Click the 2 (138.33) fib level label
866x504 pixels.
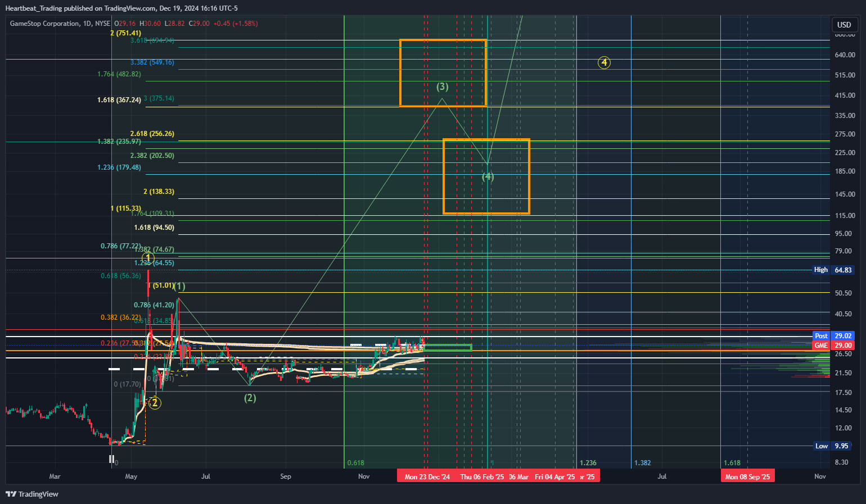159,192
